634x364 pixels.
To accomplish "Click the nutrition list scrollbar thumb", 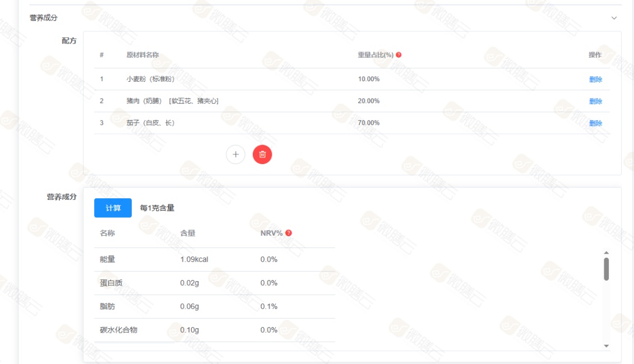I will click(606, 269).
